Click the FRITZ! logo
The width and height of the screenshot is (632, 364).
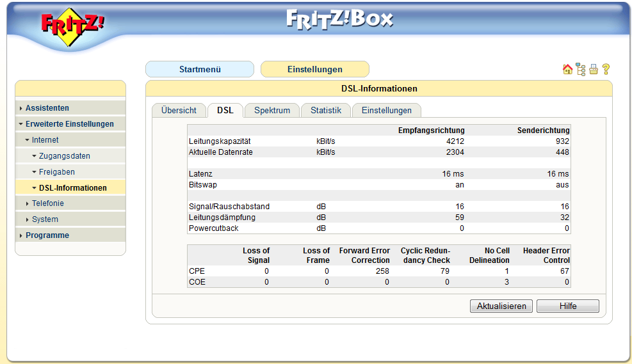72,28
